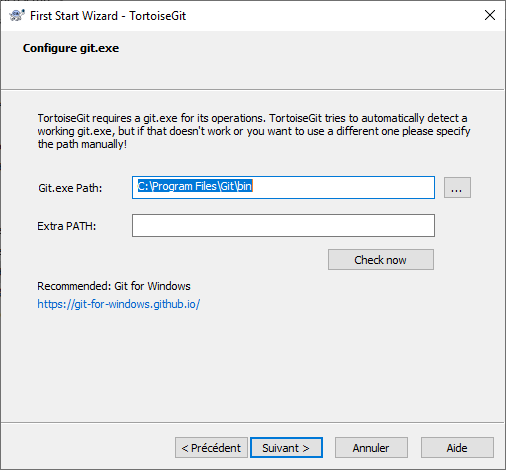
Task: Open help with the Aide button
Action: click(457, 448)
